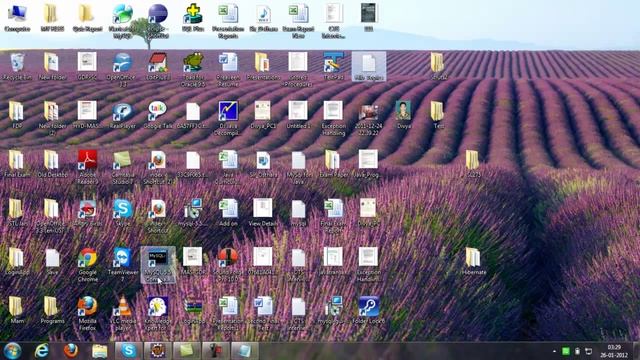Open the Save file icon
The height and width of the screenshot is (360, 640).
(x=52, y=261)
